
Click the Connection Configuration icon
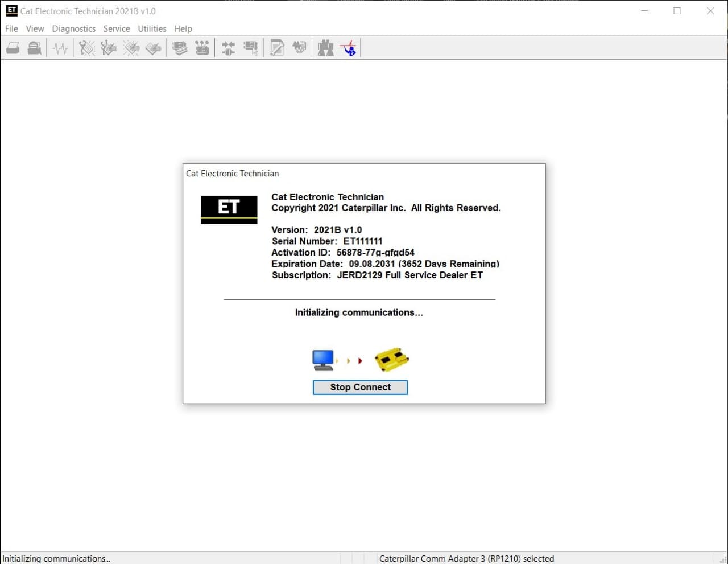[228, 48]
